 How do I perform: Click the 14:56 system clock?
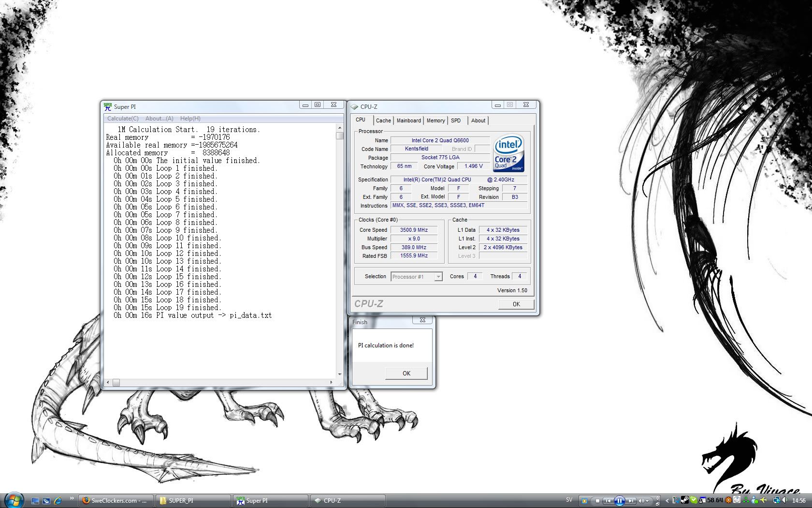pos(799,501)
